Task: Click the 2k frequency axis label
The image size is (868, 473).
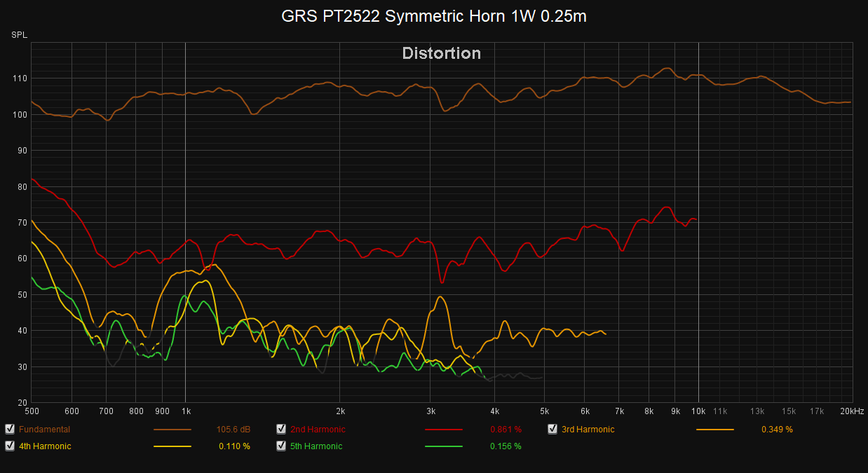Action: point(340,411)
